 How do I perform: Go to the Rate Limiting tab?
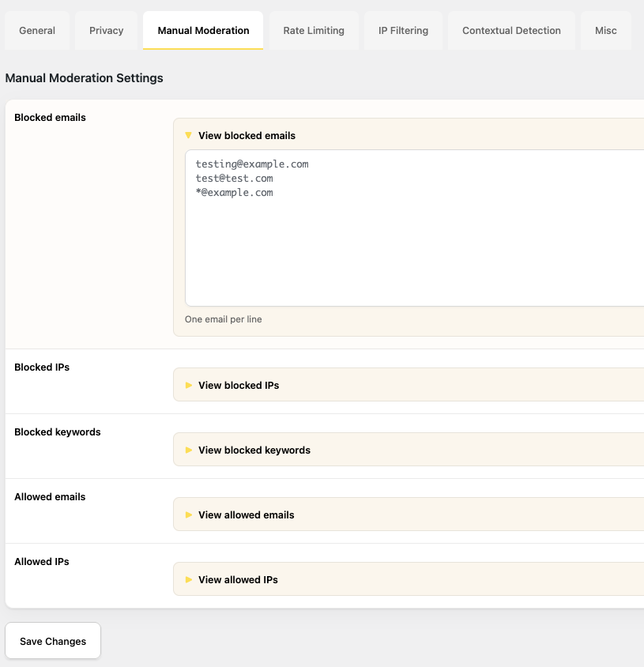[314, 31]
